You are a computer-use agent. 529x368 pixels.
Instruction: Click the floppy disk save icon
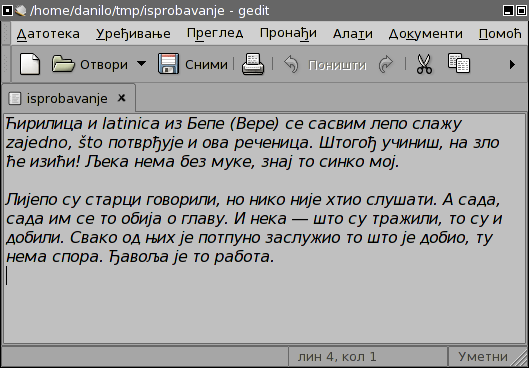[x=168, y=63]
